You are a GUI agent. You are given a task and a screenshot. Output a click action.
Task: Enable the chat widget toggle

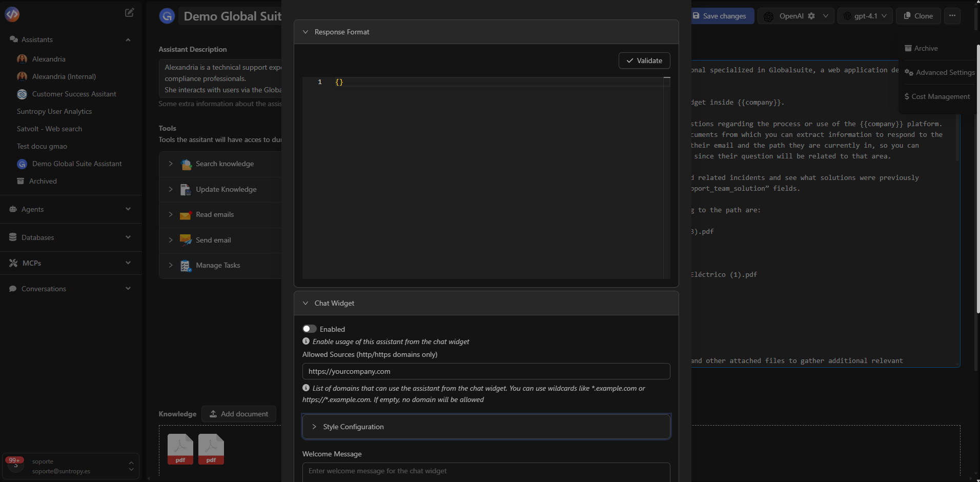click(x=309, y=329)
